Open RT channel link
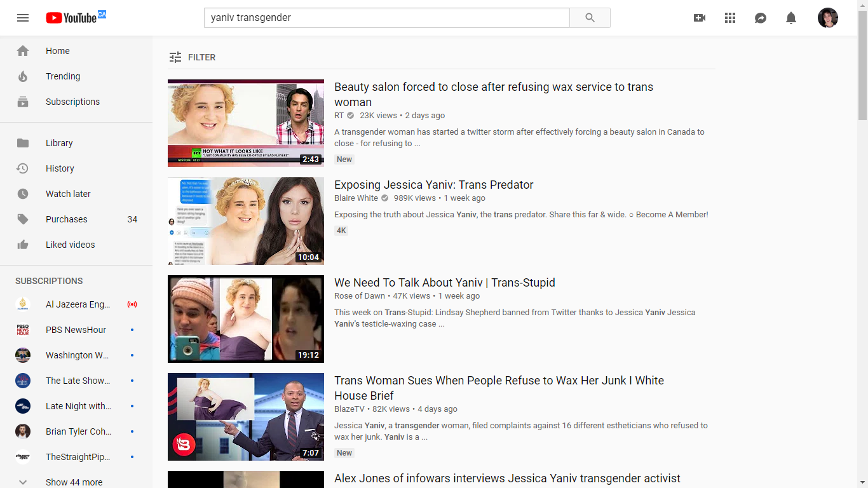The height and width of the screenshot is (488, 868). click(x=339, y=116)
